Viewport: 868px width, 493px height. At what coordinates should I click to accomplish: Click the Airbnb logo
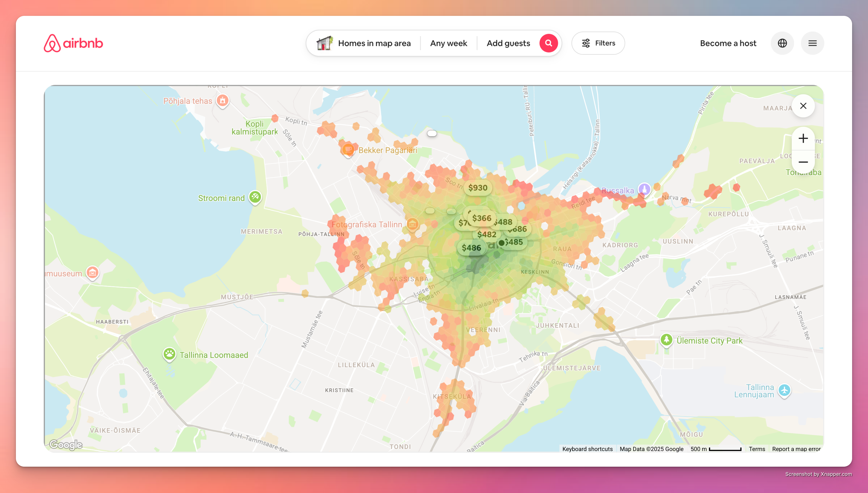73,43
